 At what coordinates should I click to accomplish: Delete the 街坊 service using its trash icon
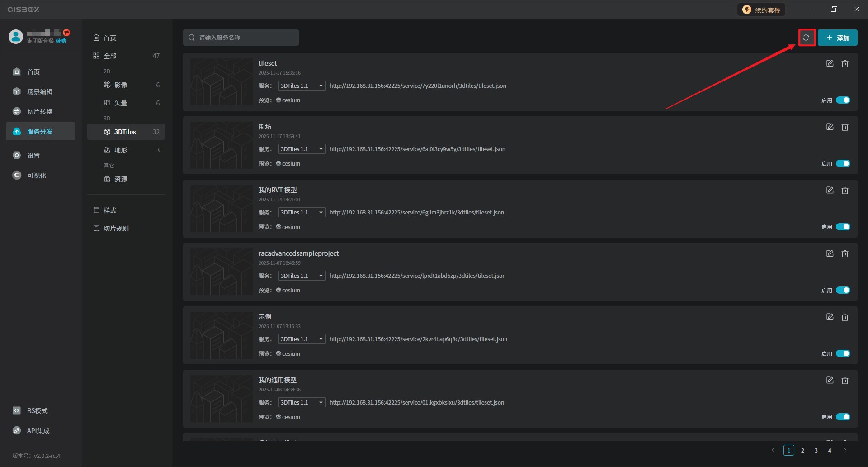click(844, 127)
